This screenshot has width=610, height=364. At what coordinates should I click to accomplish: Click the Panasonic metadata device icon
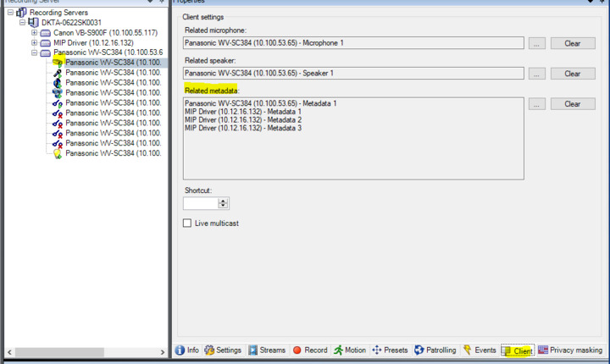pos(57,93)
